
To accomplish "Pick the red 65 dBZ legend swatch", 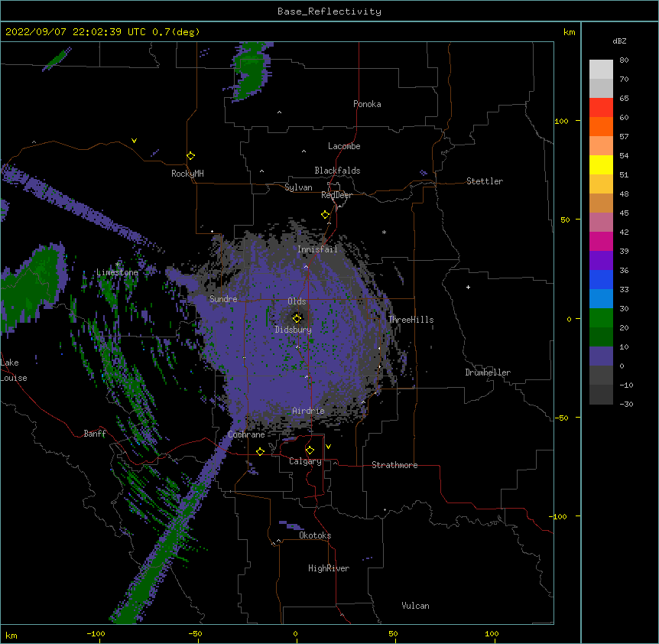I will pyautogui.click(x=601, y=107).
